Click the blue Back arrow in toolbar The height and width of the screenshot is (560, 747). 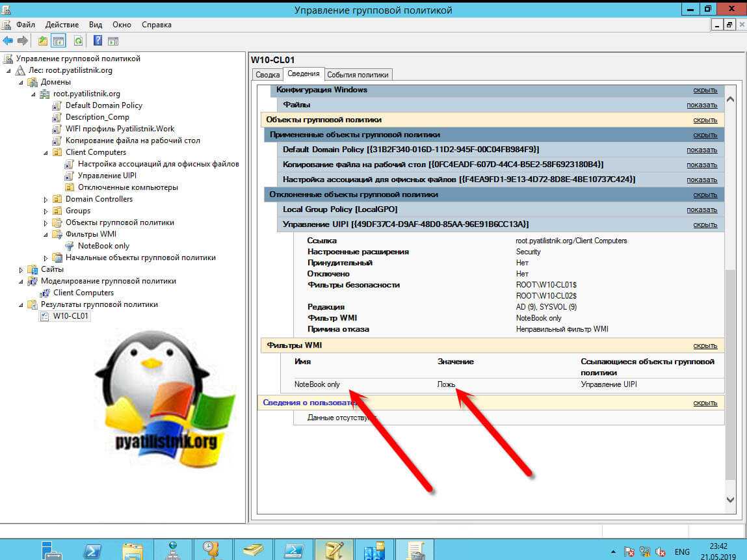coord(8,41)
